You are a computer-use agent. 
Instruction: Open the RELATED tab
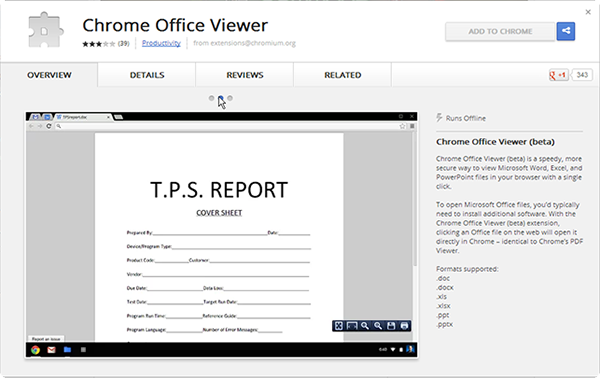[343, 75]
